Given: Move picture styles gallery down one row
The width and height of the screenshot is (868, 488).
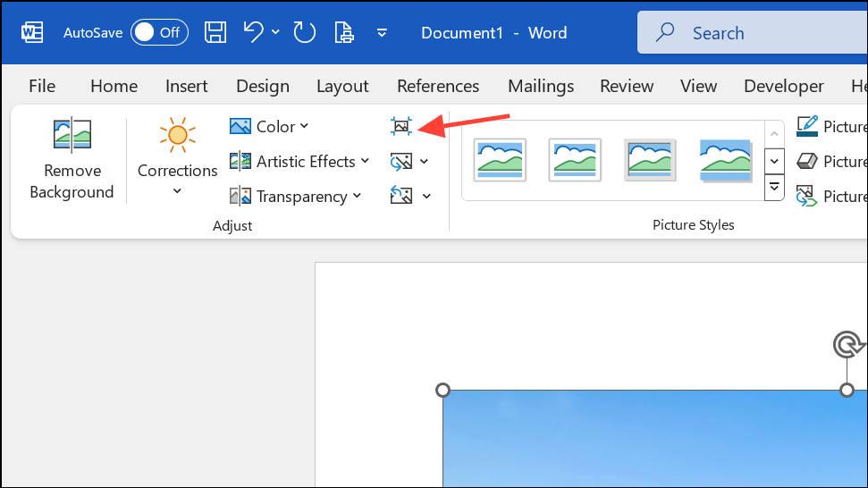Looking at the screenshot, I should coord(774,161).
